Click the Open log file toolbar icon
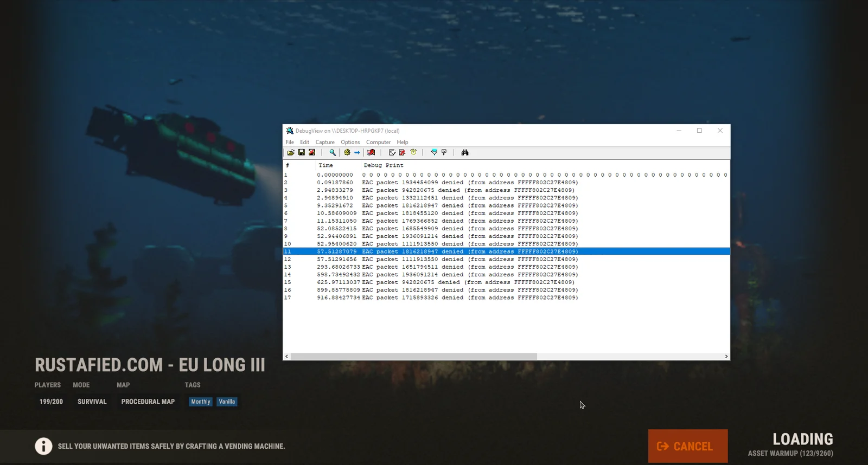The width and height of the screenshot is (868, 465). 291,153
